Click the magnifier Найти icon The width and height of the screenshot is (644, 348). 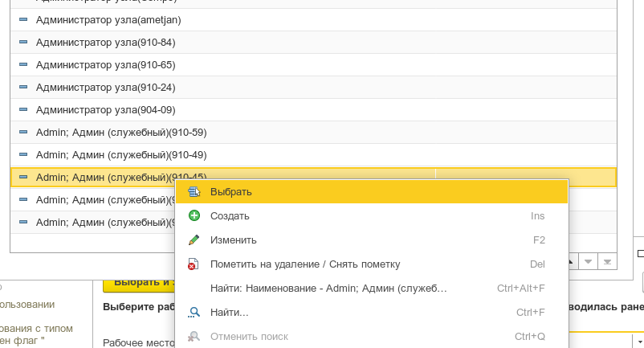pyautogui.click(x=194, y=313)
